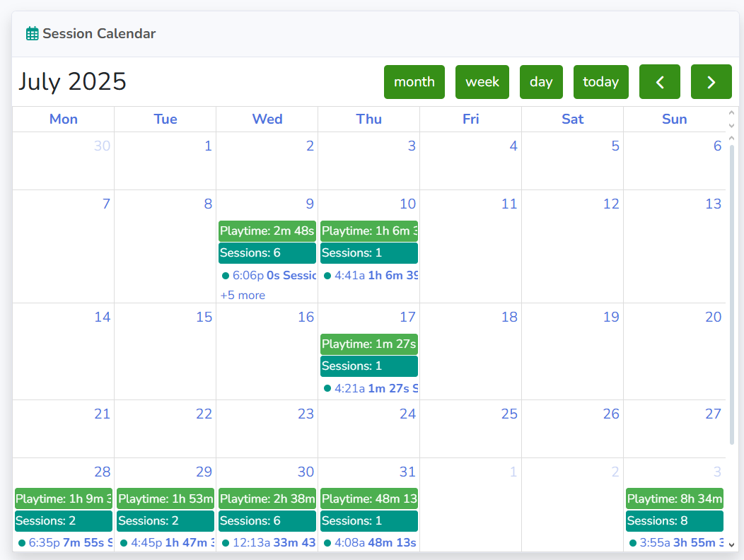This screenshot has height=560, width=744.
Task: Click the green dot beside the 4:21a session
Action: [327, 388]
